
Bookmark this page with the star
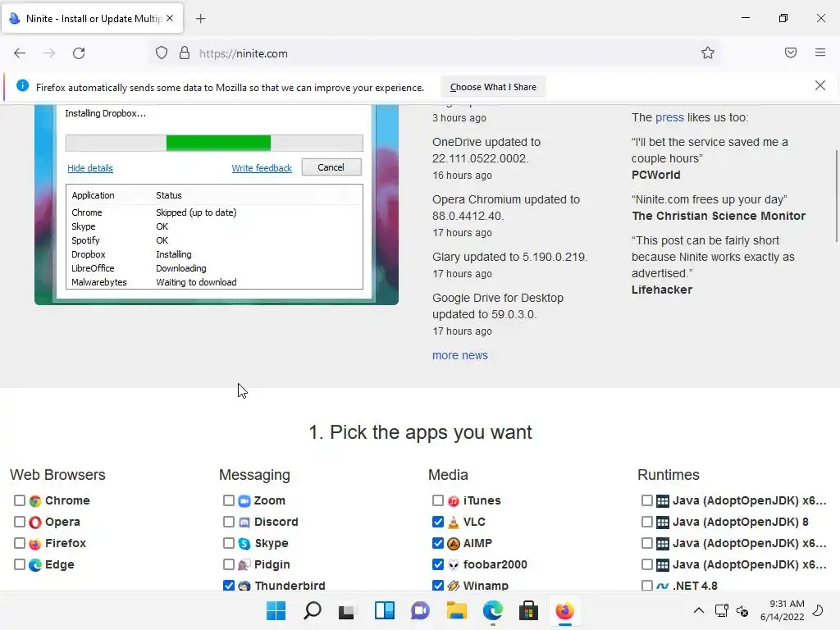point(708,53)
